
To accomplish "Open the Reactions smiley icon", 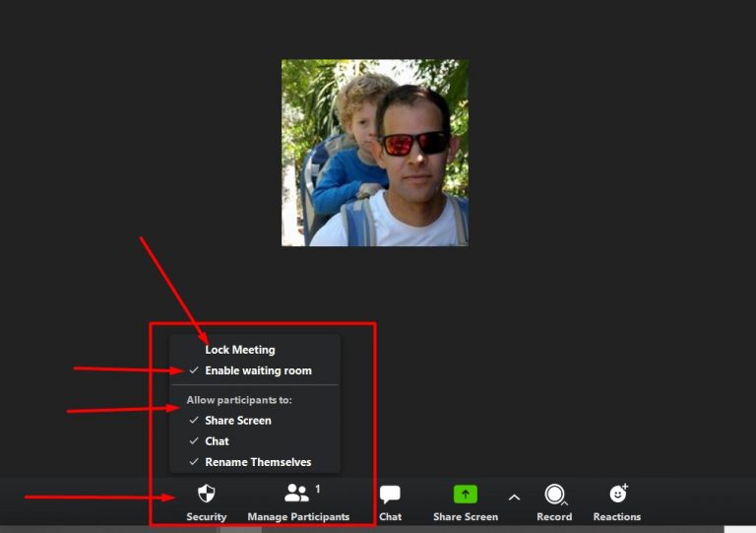I will coord(617,494).
